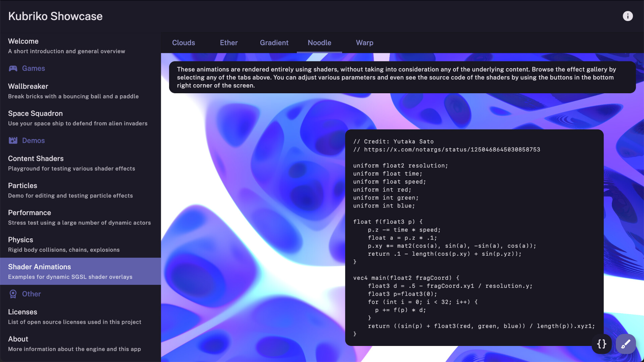This screenshot has height=362, width=644.
Task: Click 'More information about the engine' subtitle
Action: point(74,349)
